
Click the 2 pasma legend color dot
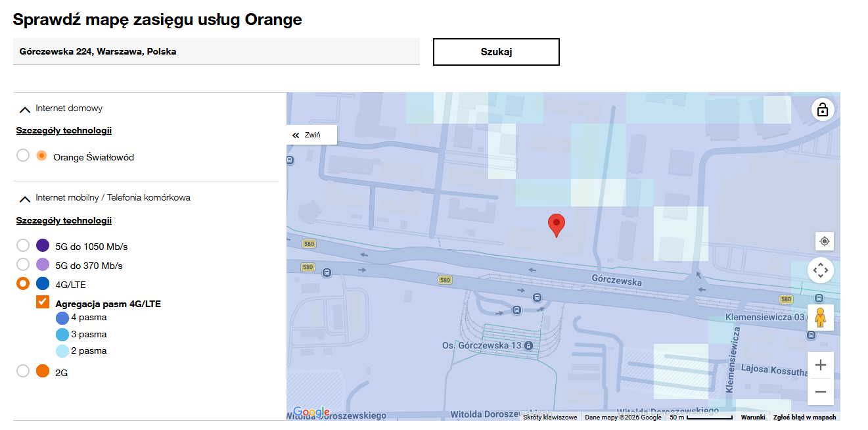(62, 351)
